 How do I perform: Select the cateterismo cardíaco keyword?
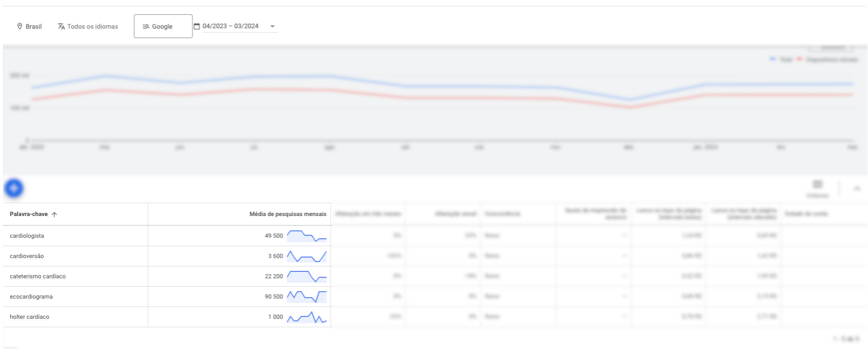38,276
